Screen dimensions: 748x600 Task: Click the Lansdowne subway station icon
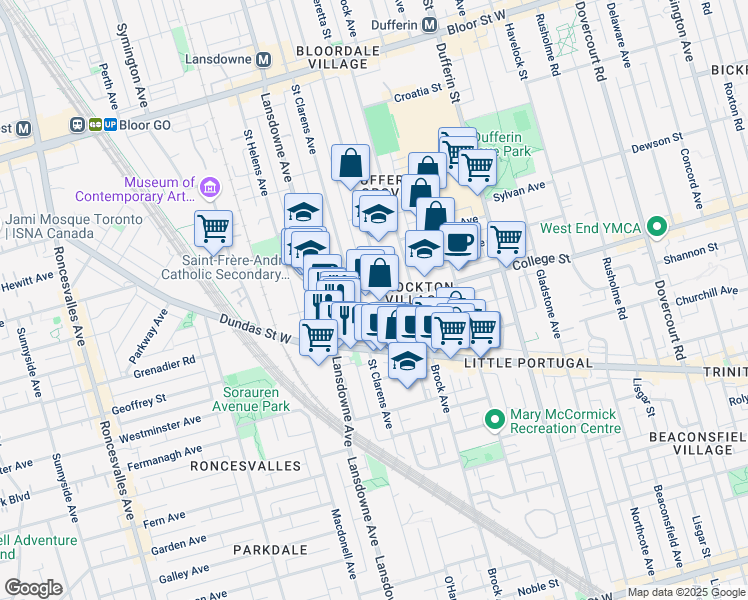263,60
